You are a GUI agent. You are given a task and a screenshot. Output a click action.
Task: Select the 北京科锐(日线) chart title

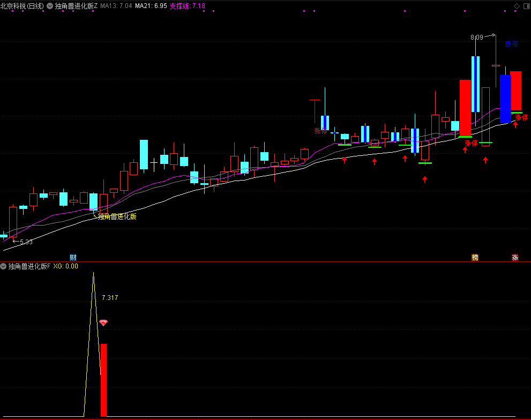[x=23, y=6]
